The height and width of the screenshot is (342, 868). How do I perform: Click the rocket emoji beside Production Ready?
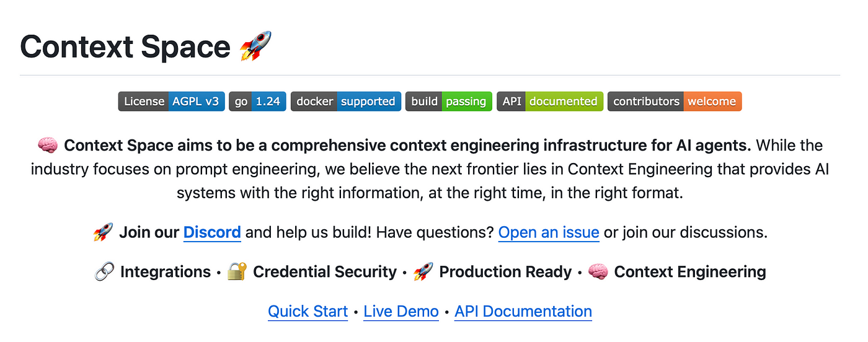point(423,271)
